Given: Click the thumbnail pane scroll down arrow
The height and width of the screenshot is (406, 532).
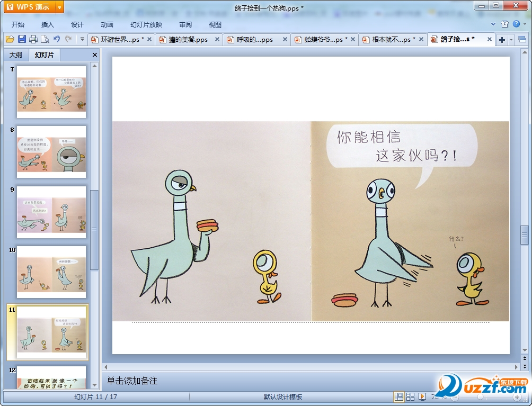Looking at the screenshot, I should (x=95, y=385).
